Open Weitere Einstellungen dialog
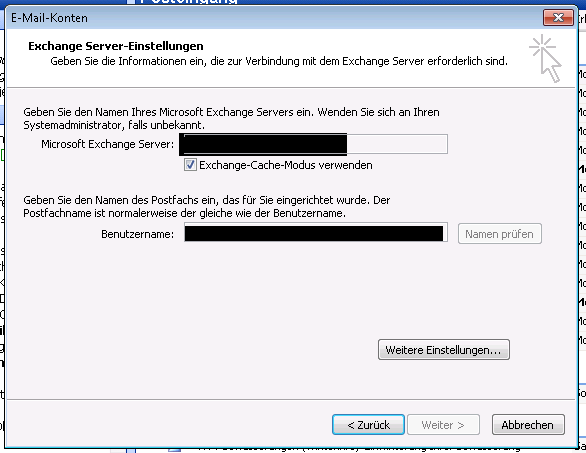 click(x=444, y=350)
